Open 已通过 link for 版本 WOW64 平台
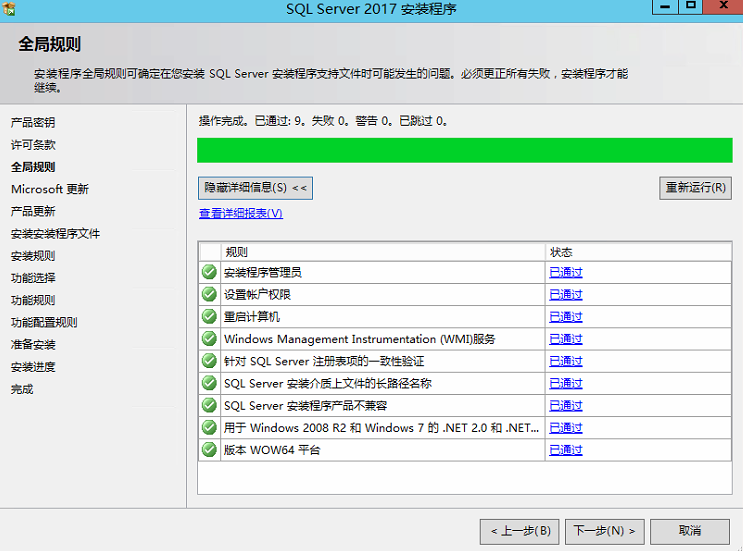This screenshot has width=743, height=551. tap(566, 450)
